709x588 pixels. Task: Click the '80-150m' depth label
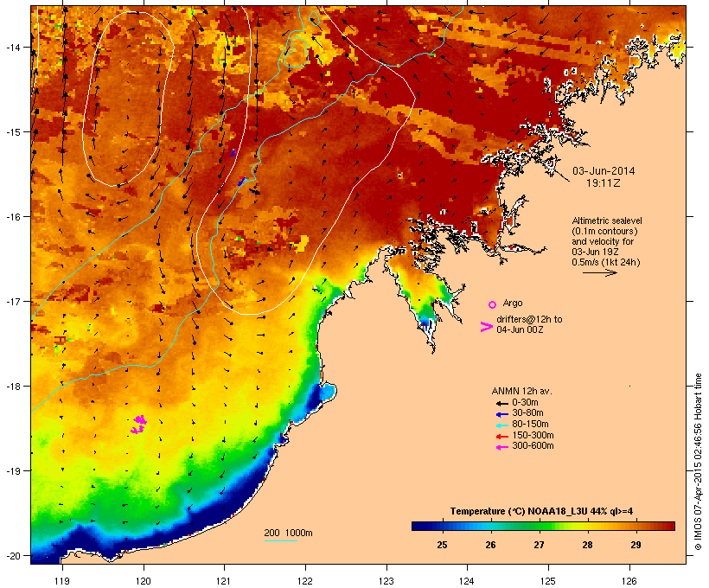[x=530, y=425]
